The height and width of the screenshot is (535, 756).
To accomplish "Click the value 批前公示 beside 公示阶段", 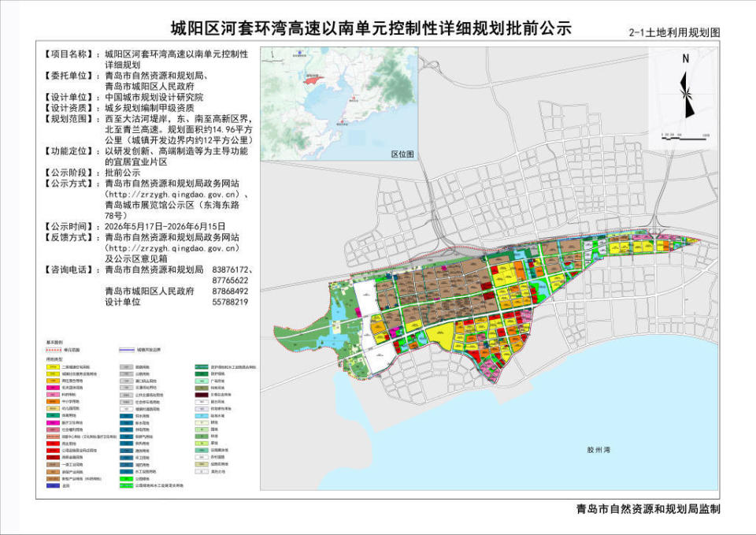I will [x=123, y=173].
